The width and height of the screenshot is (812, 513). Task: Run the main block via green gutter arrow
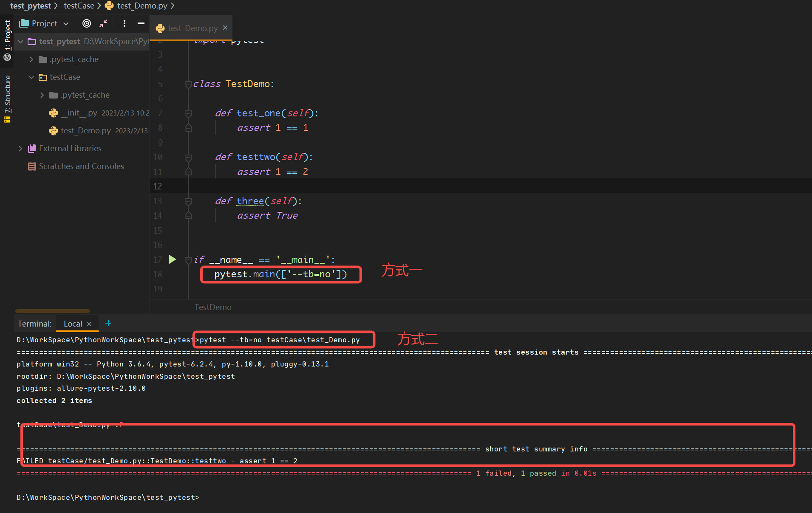coord(172,259)
